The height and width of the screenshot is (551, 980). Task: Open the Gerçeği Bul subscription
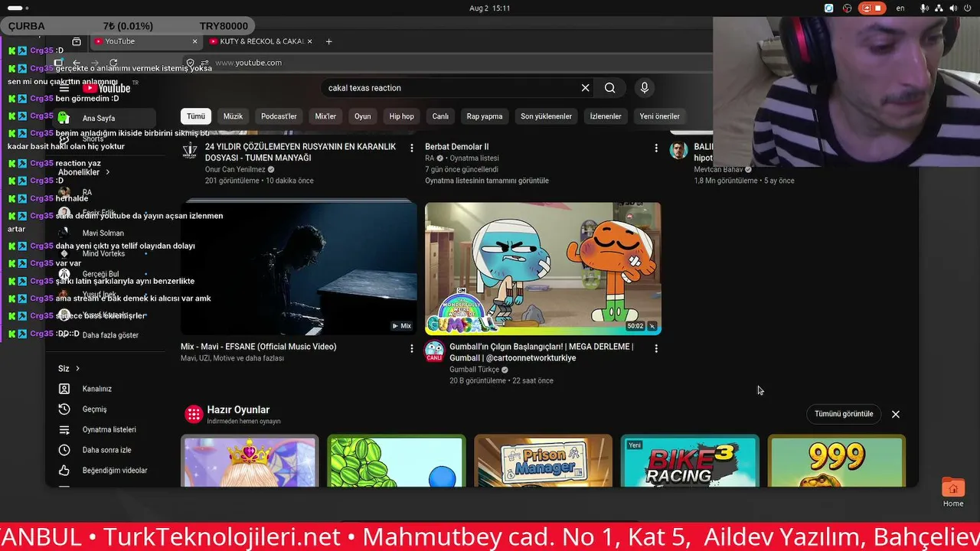pyautogui.click(x=100, y=274)
